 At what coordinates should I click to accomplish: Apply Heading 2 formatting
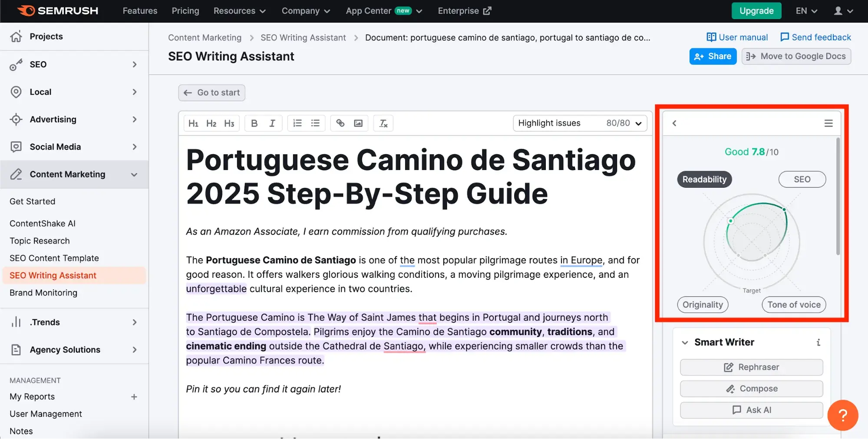[x=211, y=123]
